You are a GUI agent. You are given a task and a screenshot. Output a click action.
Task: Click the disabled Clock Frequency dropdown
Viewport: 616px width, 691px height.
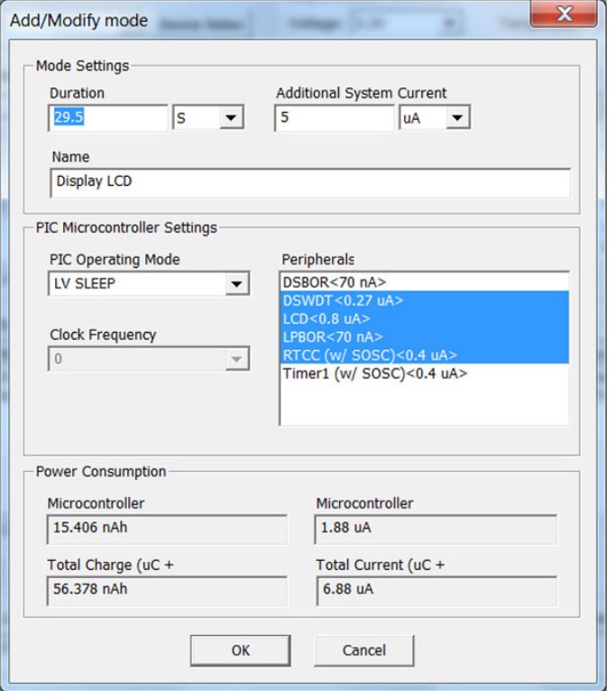pyautogui.click(x=149, y=359)
